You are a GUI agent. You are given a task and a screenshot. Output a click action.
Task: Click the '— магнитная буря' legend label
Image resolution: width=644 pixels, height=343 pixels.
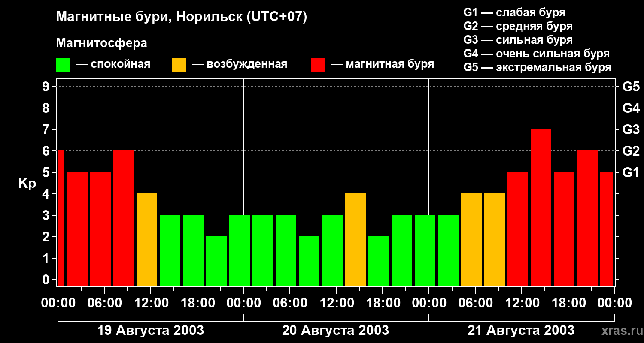point(383,64)
